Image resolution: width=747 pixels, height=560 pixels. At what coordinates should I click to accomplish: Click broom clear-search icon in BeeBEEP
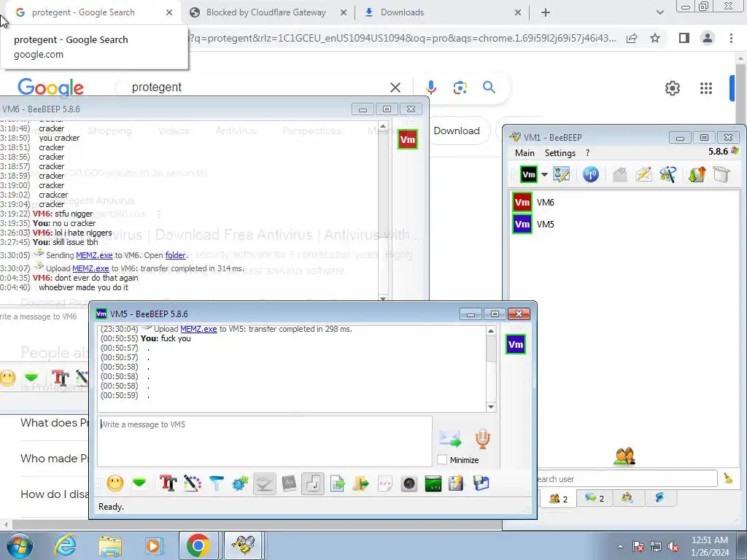click(x=729, y=478)
